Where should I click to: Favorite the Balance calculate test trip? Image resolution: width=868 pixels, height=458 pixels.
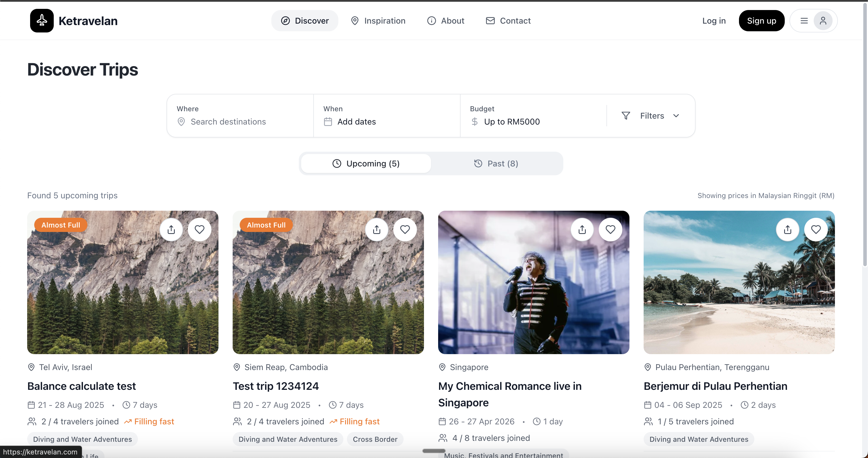coord(200,230)
